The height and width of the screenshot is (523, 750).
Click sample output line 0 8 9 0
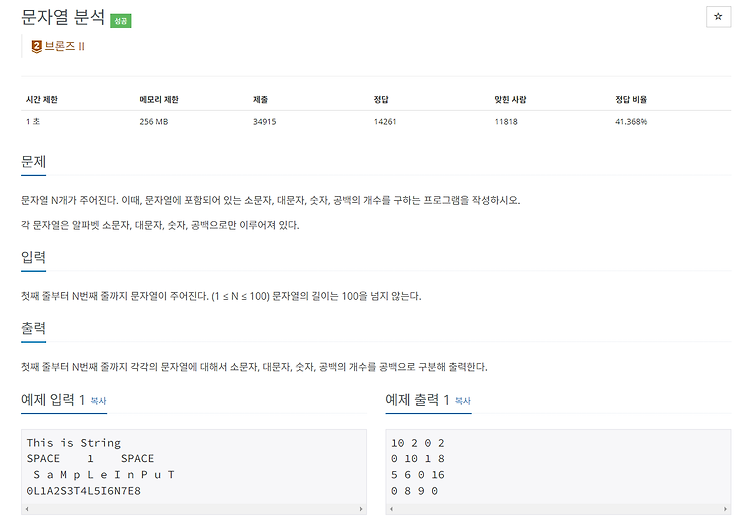click(x=414, y=491)
